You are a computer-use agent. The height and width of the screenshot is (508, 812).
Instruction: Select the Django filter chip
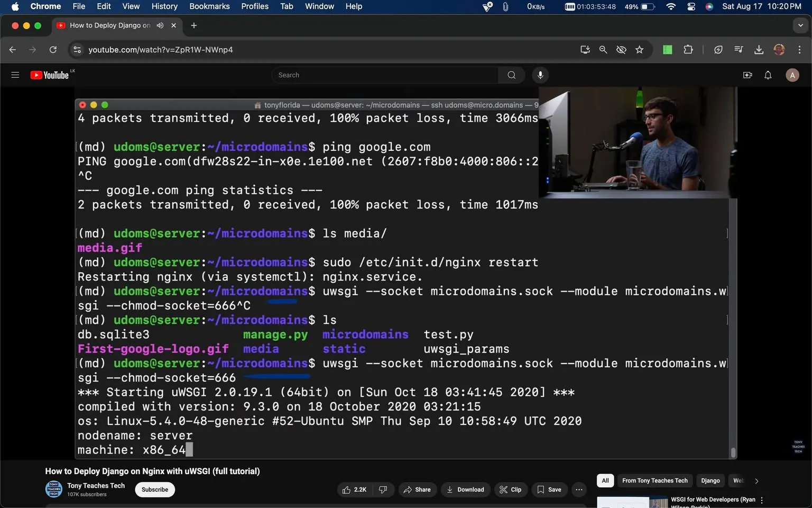[710, 480]
